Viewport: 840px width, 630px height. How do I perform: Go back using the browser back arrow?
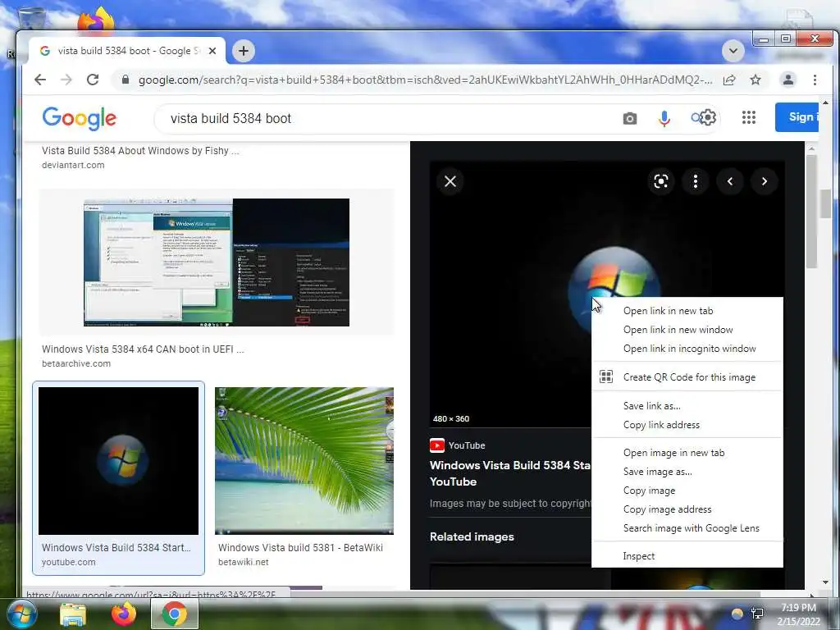(40, 80)
